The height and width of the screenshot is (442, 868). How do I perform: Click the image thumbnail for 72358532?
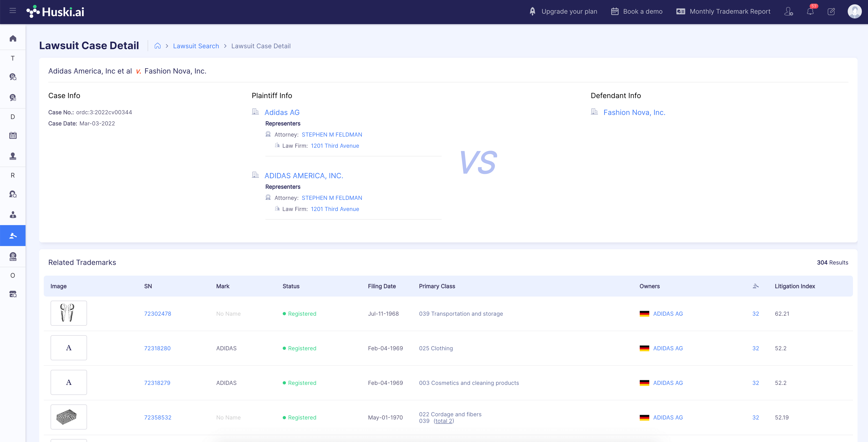(x=69, y=417)
